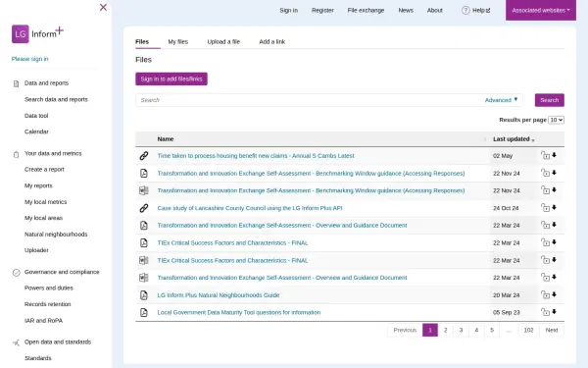Go to the Next results page

click(x=552, y=330)
